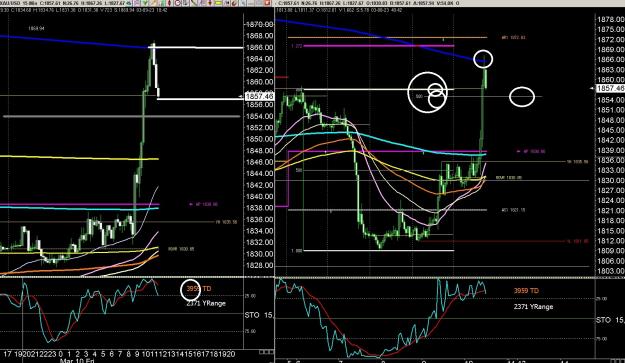Click the blue moving average line on left chart
Screen dimensions: 625x363
tap(74, 42)
